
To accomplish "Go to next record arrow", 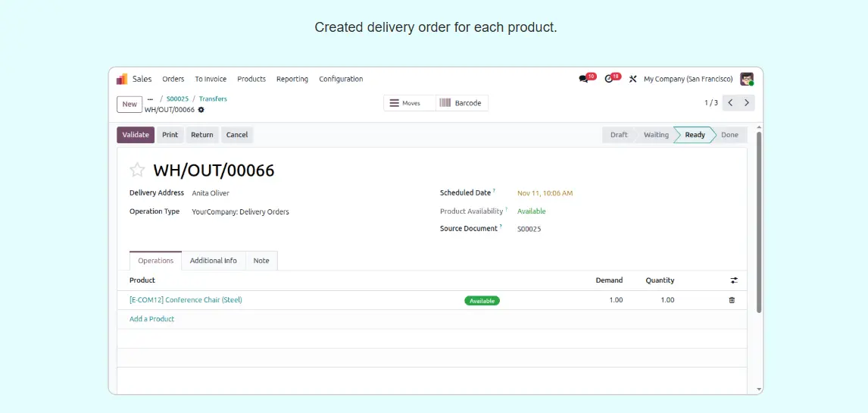I will coord(747,103).
